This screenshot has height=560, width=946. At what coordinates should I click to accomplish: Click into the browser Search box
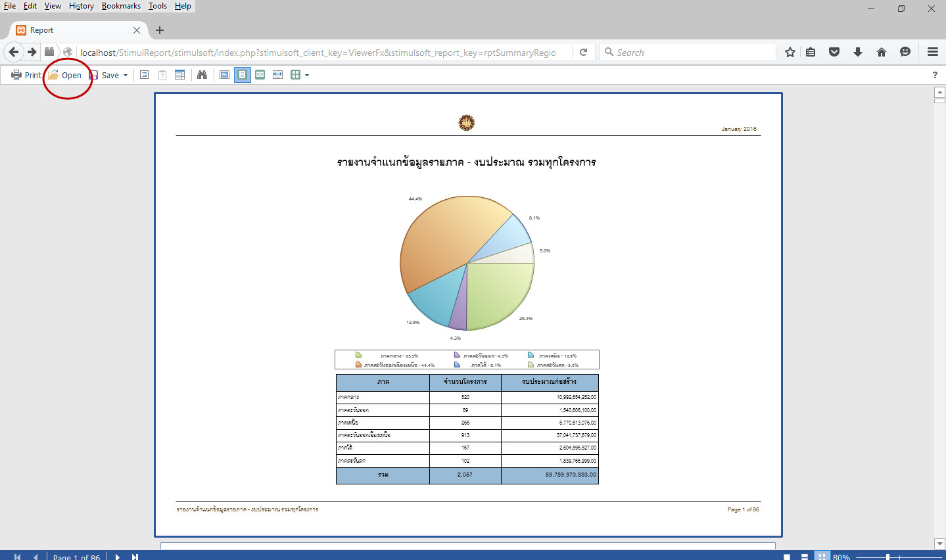pos(688,52)
